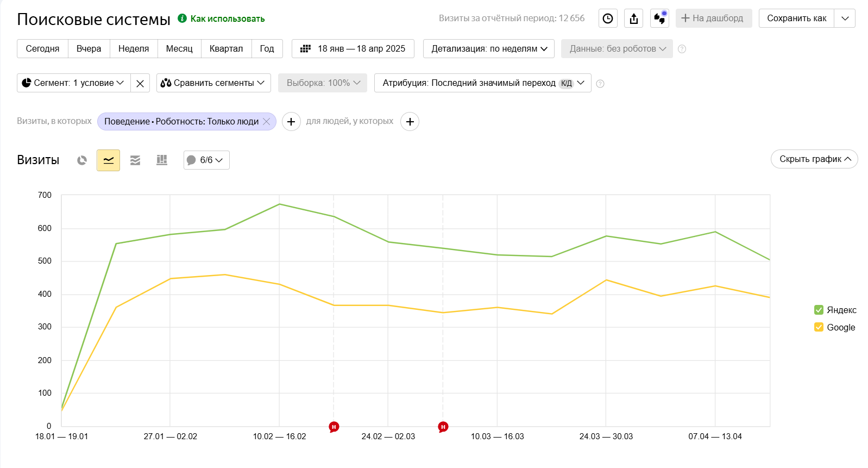This screenshot has height=468, width=868.
Task: Switch to stacked area chart icon
Action: 135,160
